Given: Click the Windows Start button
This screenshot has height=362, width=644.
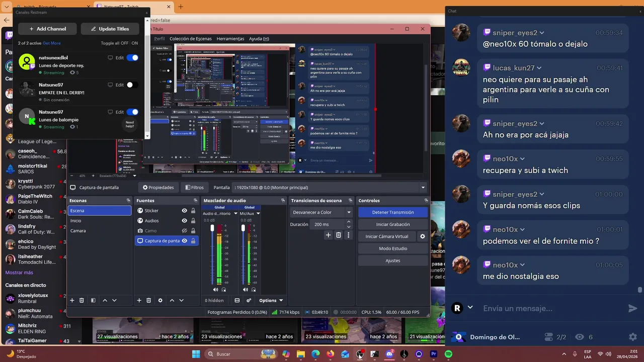Looking at the screenshot, I should [196, 354].
